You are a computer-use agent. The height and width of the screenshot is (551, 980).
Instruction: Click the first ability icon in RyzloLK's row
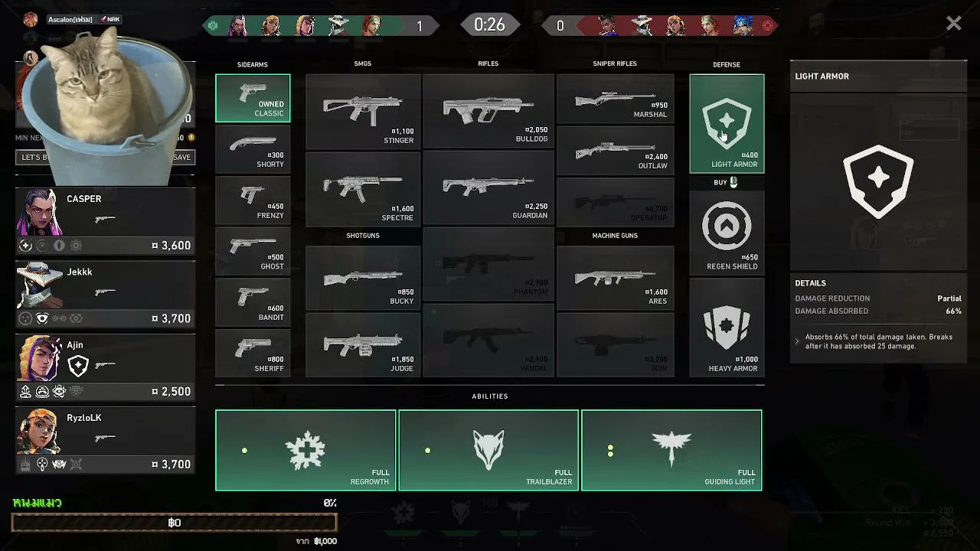25,464
